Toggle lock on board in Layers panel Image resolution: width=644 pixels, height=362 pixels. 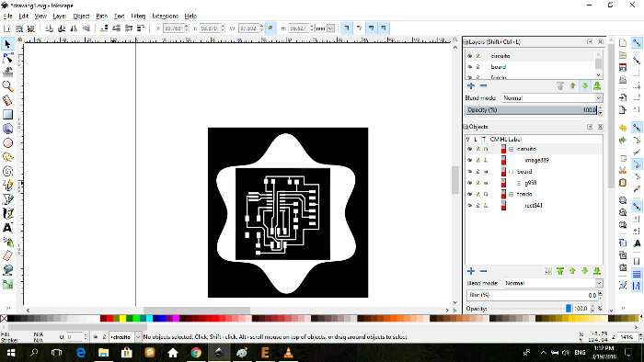(x=478, y=67)
